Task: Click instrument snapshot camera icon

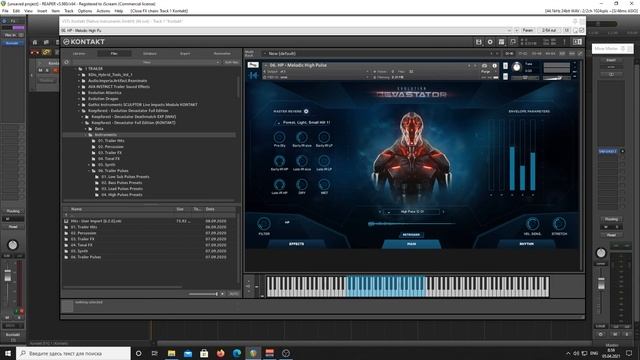Action: (x=484, y=65)
